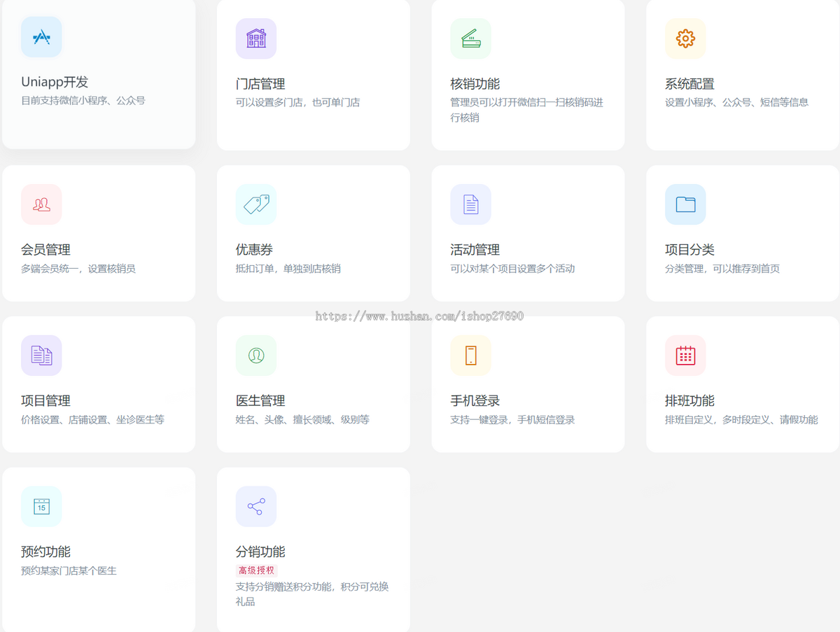Click the 预约功能 calendar 15 icon
840x632 pixels.
coord(41,507)
